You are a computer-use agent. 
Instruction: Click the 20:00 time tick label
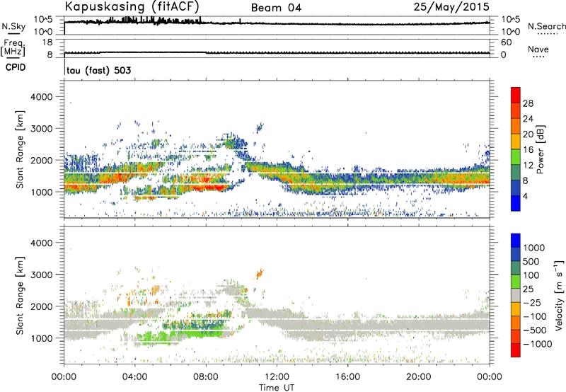tap(418, 377)
